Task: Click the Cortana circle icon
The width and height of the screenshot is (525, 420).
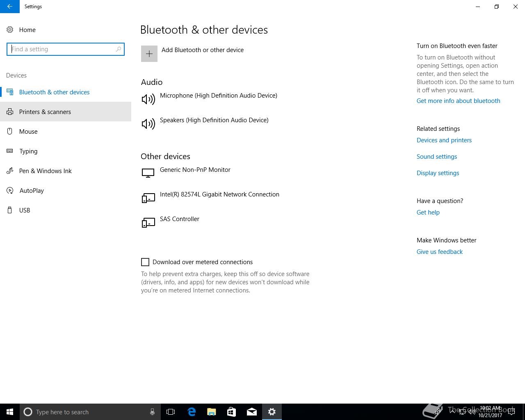Action: (28, 412)
